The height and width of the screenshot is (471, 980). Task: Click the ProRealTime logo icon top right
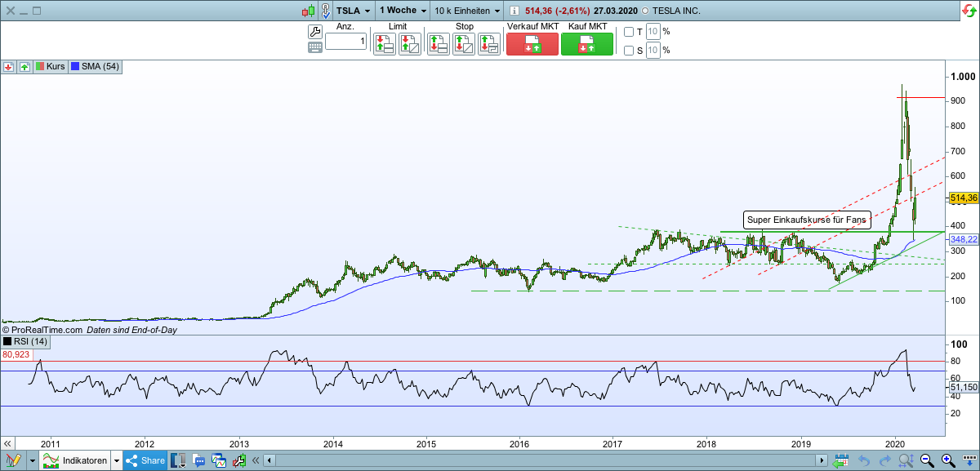pos(969,10)
